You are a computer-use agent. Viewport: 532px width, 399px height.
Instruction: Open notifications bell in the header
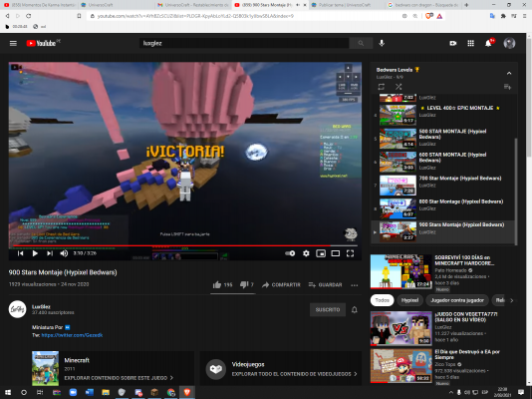[488, 43]
